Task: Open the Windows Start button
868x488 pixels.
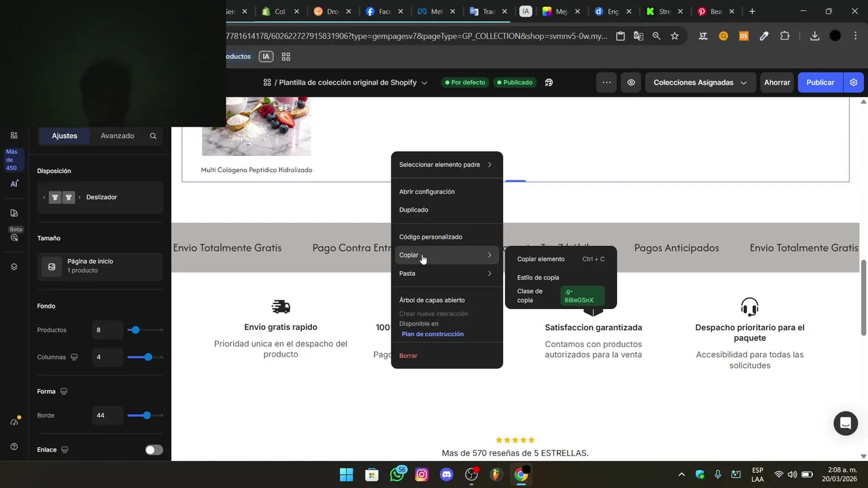Action: (x=347, y=474)
